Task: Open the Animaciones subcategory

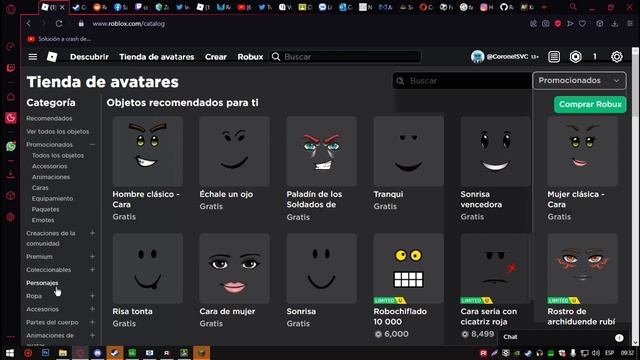Action: click(51, 177)
